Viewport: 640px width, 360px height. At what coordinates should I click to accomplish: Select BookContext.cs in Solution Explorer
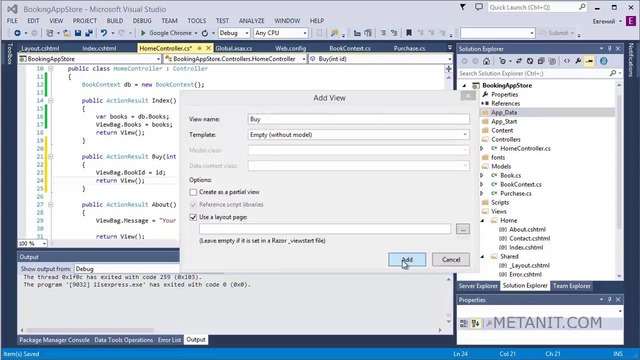coord(520,184)
